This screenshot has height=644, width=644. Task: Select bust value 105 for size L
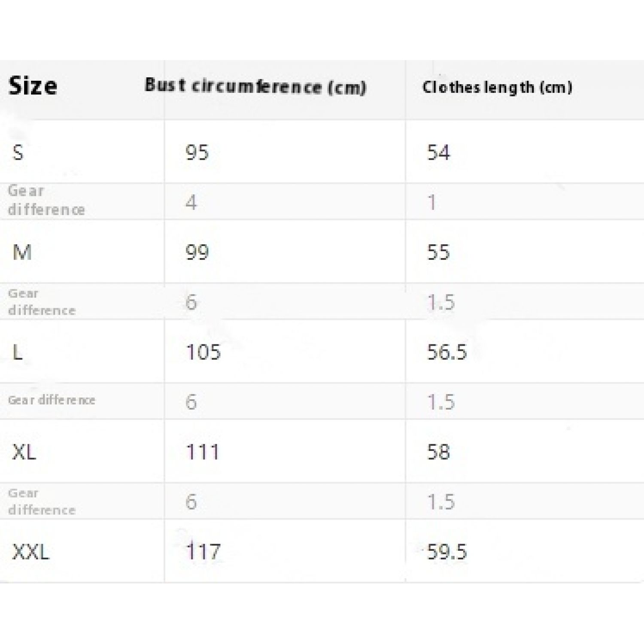click(x=203, y=352)
